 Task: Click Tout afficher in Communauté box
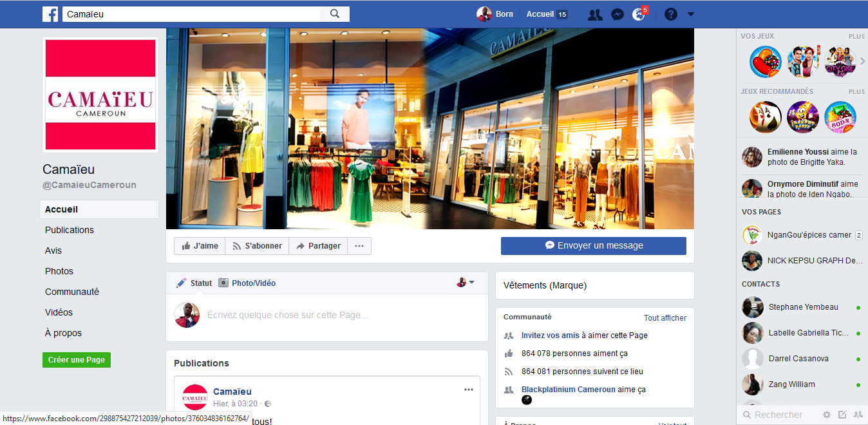[x=665, y=317]
